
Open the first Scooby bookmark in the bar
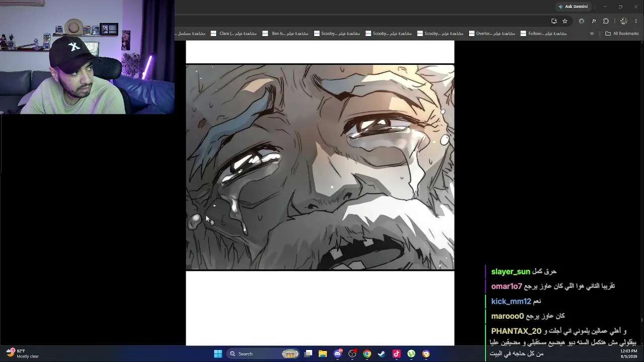point(337,34)
